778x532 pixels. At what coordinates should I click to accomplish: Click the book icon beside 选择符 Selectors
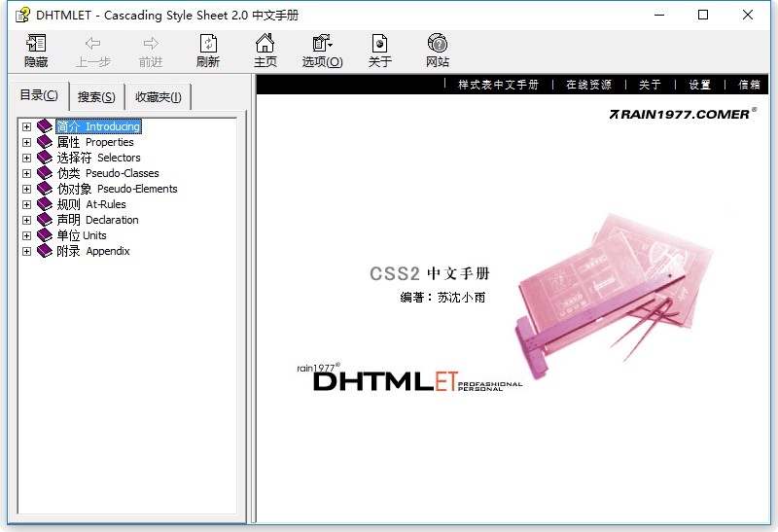point(45,158)
